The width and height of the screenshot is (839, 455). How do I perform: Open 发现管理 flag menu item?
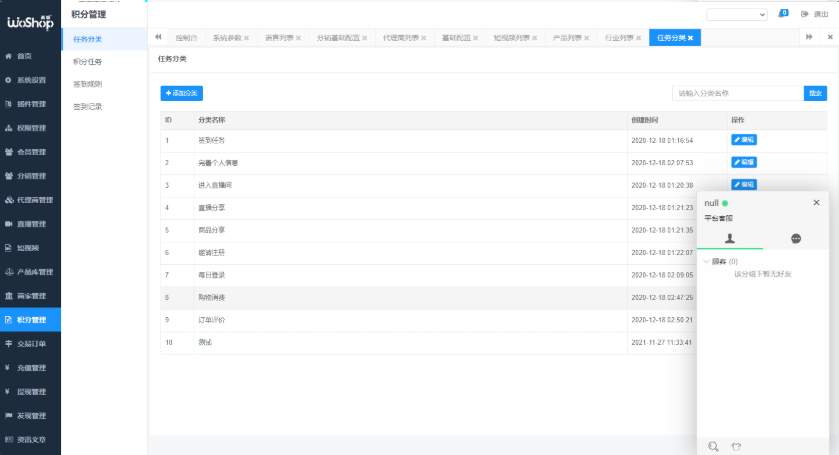coord(30,416)
